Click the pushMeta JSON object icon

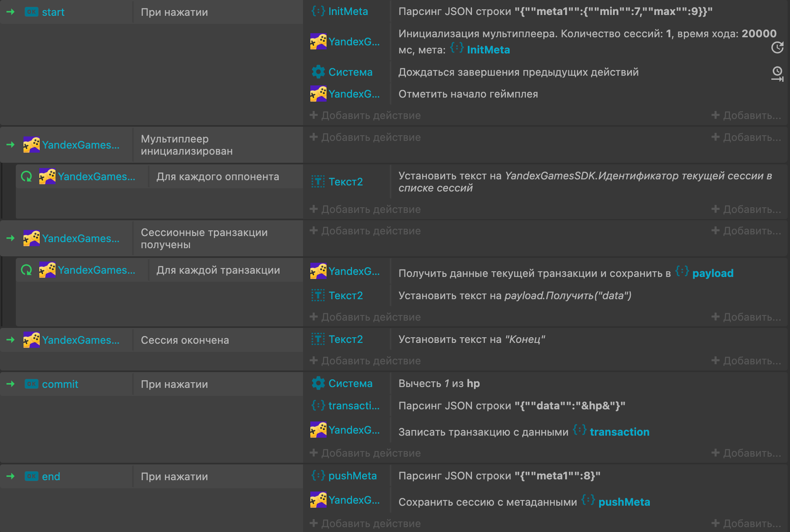(318, 476)
